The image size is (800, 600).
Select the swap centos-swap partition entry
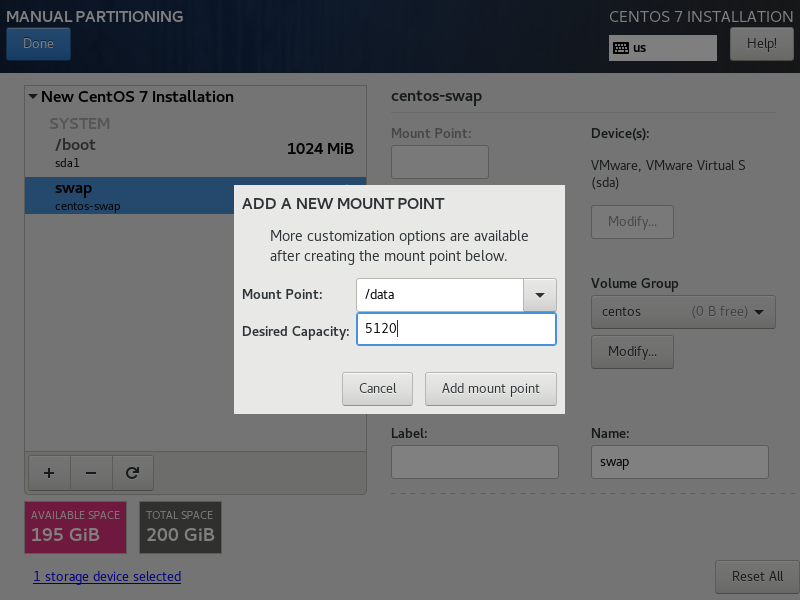coord(130,195)
